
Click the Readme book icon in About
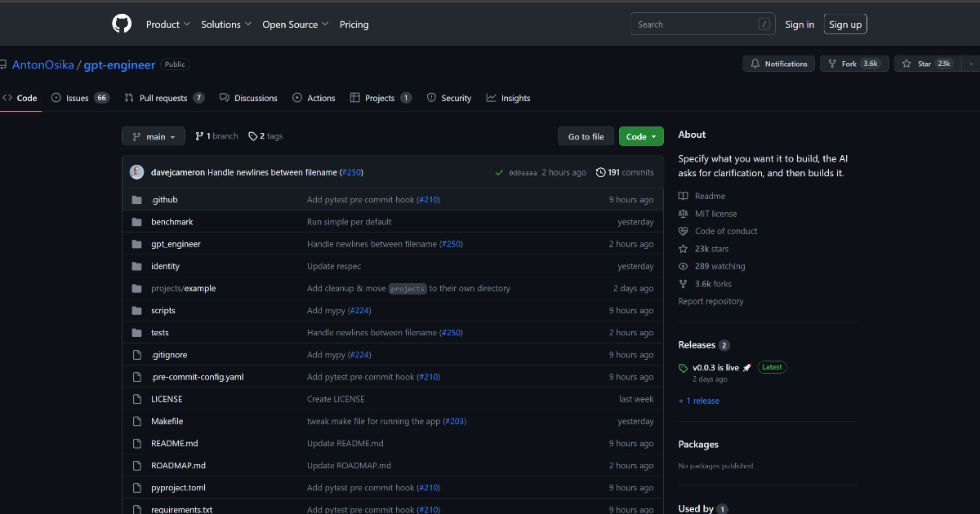point(683,196)
